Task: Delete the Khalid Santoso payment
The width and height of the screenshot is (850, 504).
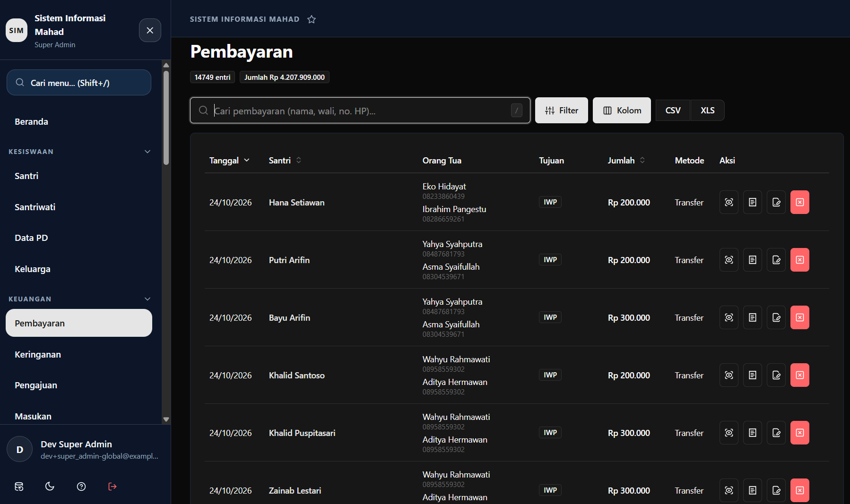Action: click(x=800, y=375)
